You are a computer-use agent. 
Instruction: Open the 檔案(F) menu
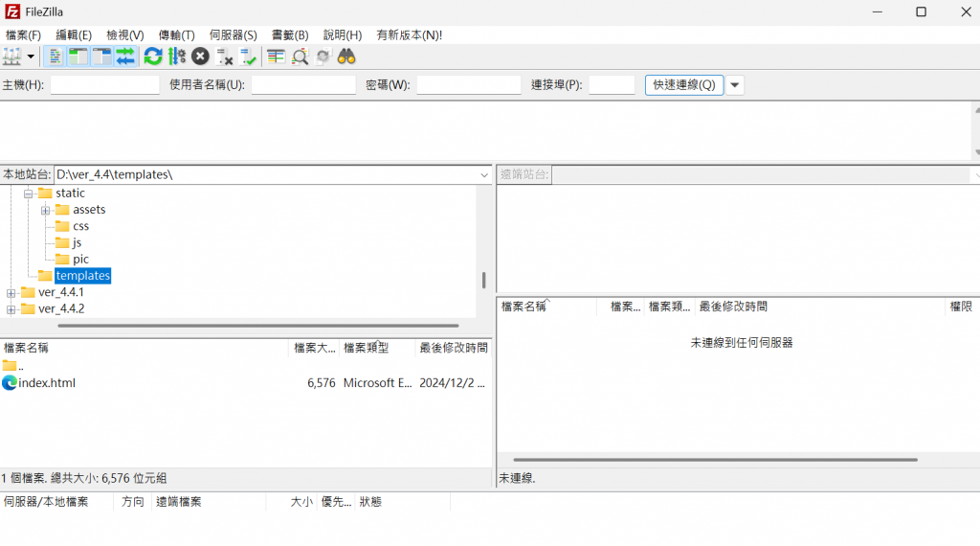(x=23, y=35)
